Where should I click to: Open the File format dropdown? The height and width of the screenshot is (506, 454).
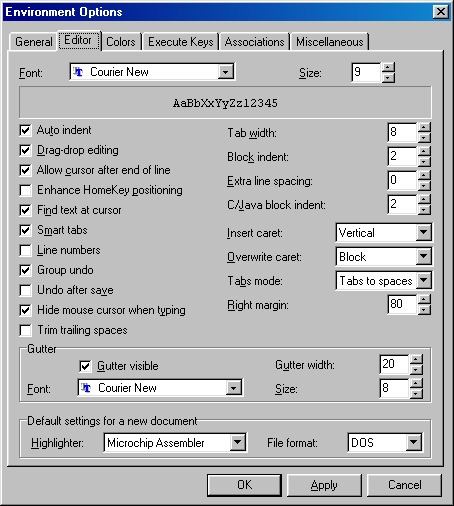click(413, 442)
